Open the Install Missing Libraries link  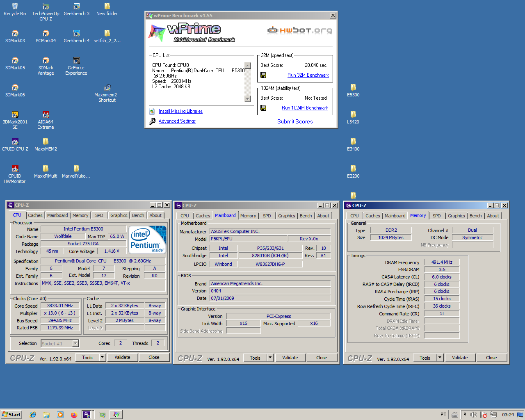180,111
